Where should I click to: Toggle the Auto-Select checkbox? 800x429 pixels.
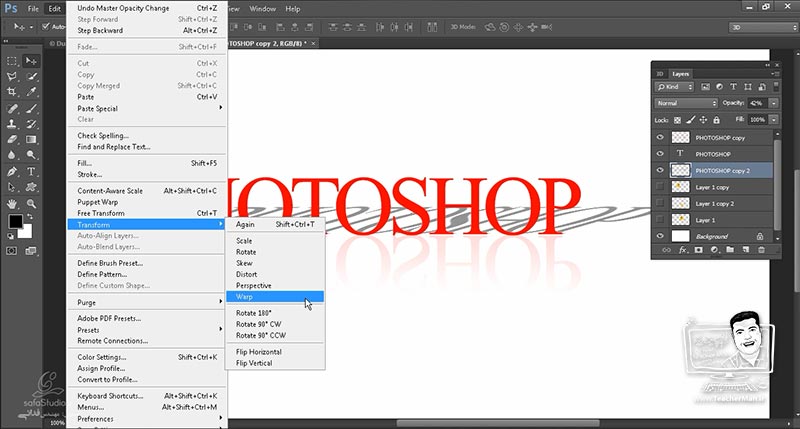46,27
